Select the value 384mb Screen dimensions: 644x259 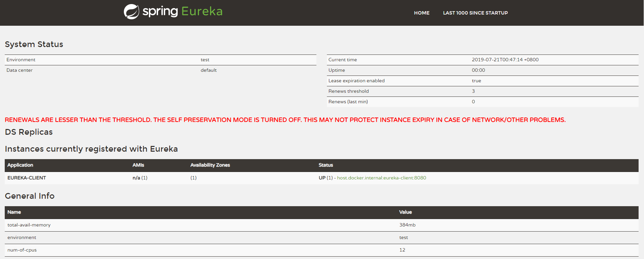coord(407,225)
